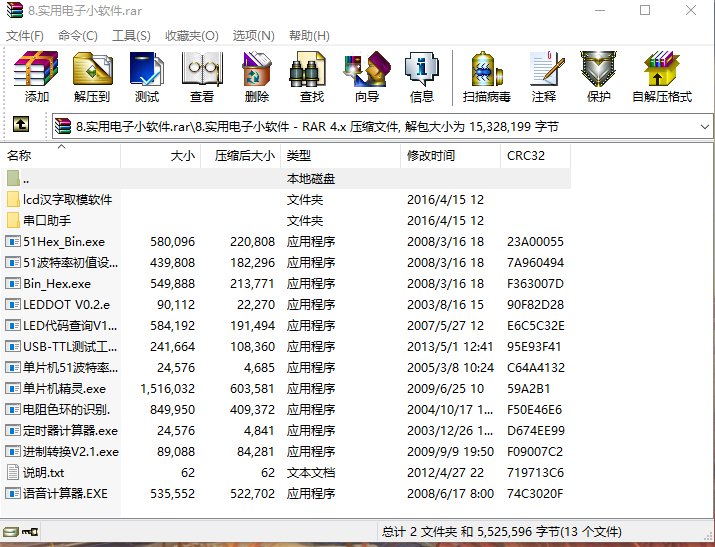Launch the Wizard (向导) tool
The image size is (715, 547).
tap(367, 69)
